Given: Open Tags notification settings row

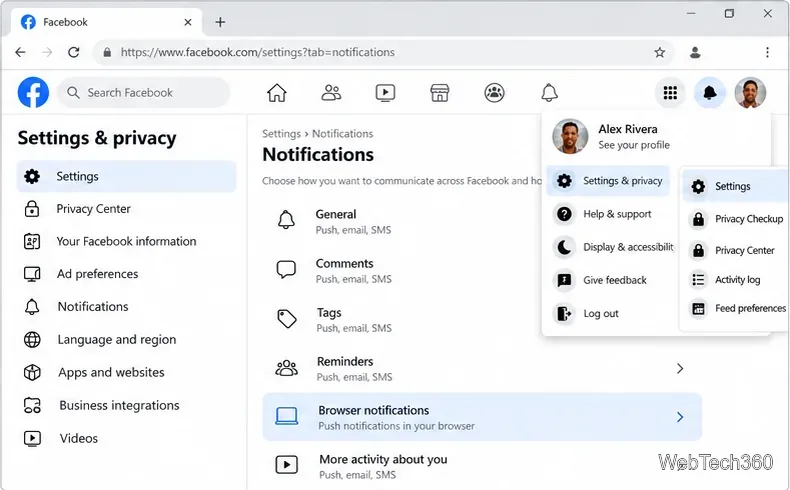Looking at the screenshot, I should point(402,319).
